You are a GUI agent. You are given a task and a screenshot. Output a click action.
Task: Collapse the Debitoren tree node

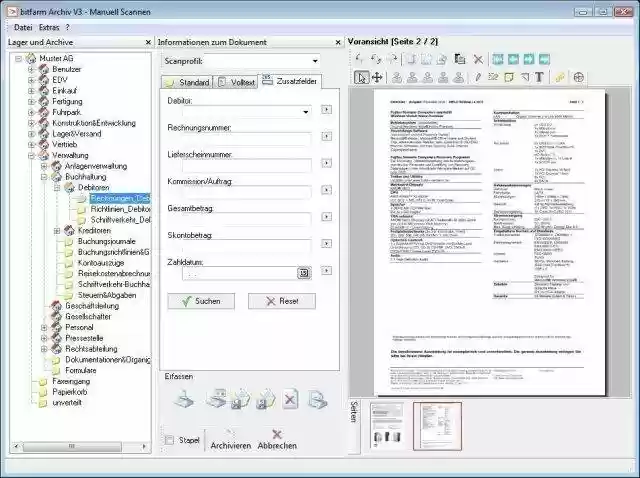pyautogui.click(x=57, y=188)
